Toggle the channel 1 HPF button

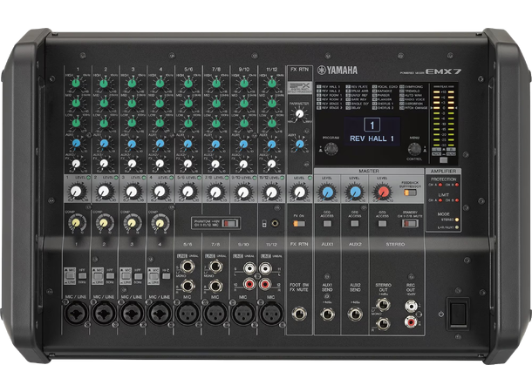coord(83,276)
